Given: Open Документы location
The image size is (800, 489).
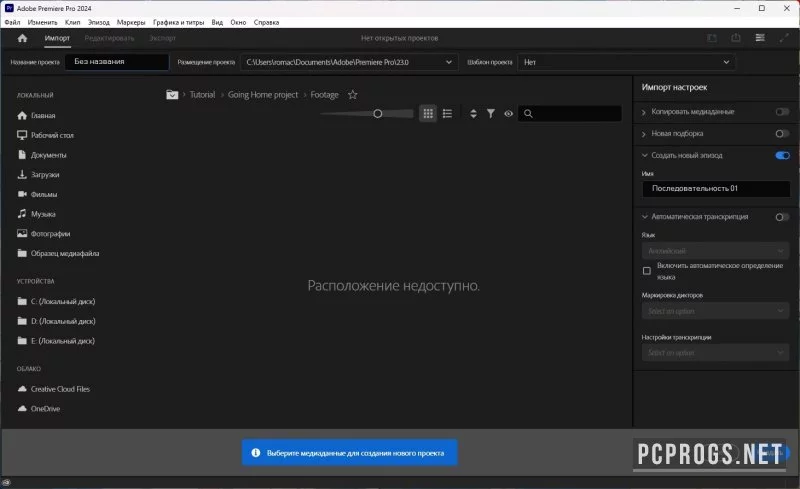Looking at the screenshot, I should 42,155.
